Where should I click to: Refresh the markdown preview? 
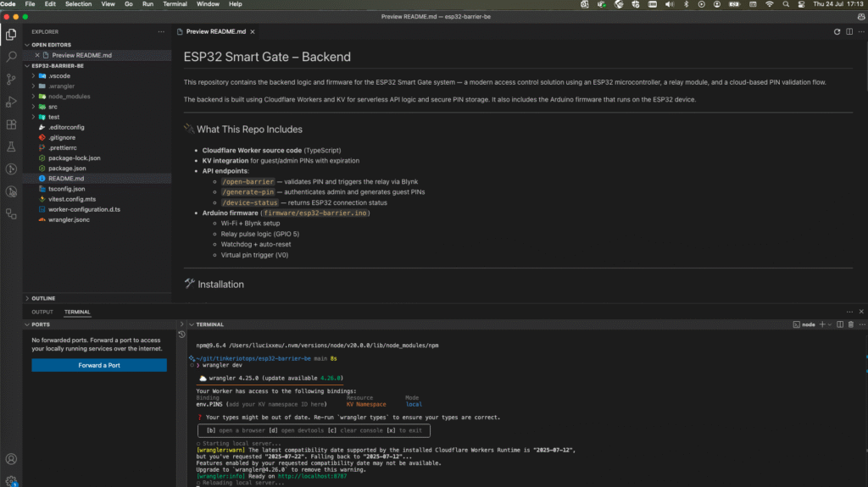pos(837,31)
